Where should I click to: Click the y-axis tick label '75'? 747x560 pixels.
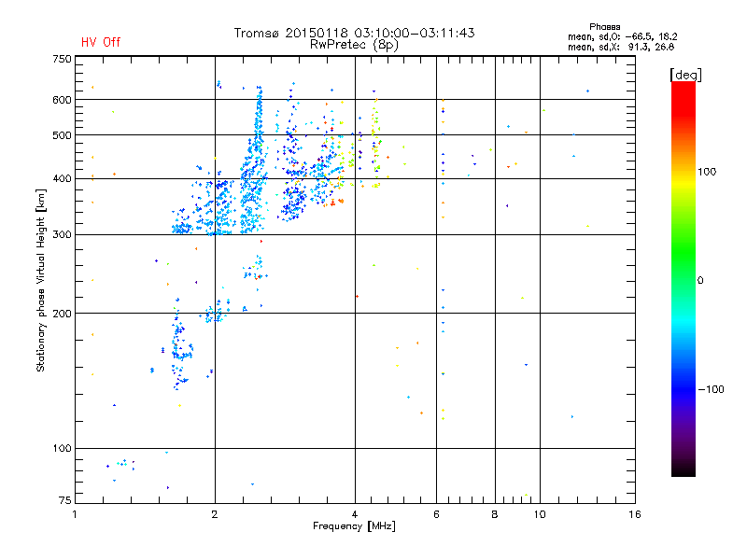point(65,500)
